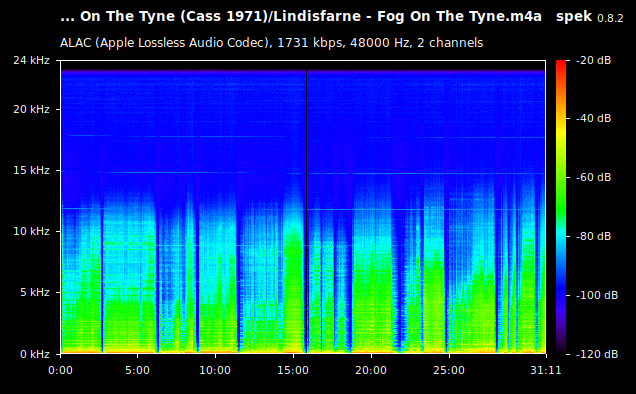Click the '-40 dB' scale label
The image size is (636, 394).
[x=594, y=118]
